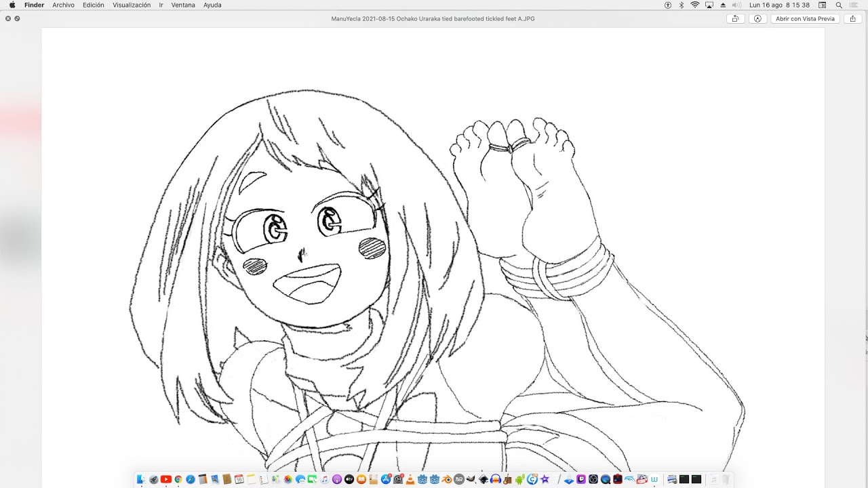Open Messages app in the Dock
This screenshot has height=488, width=868.
tap(300, 479)
